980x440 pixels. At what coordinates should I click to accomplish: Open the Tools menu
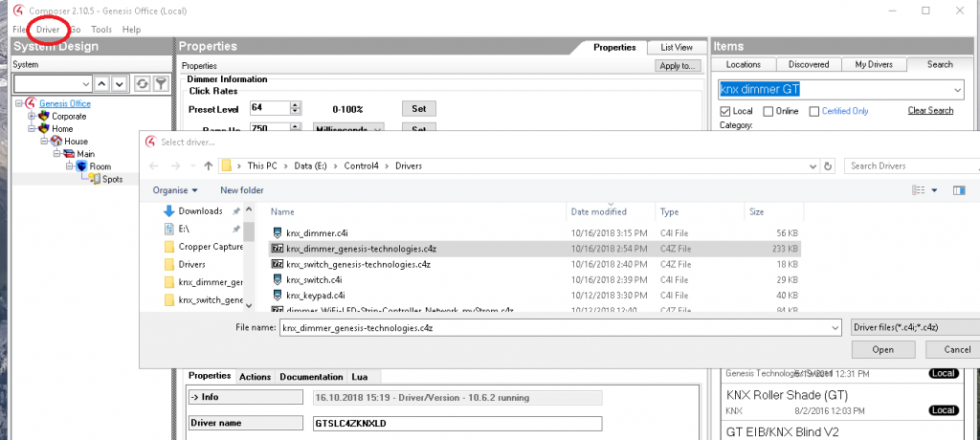[x=101, y=30]
